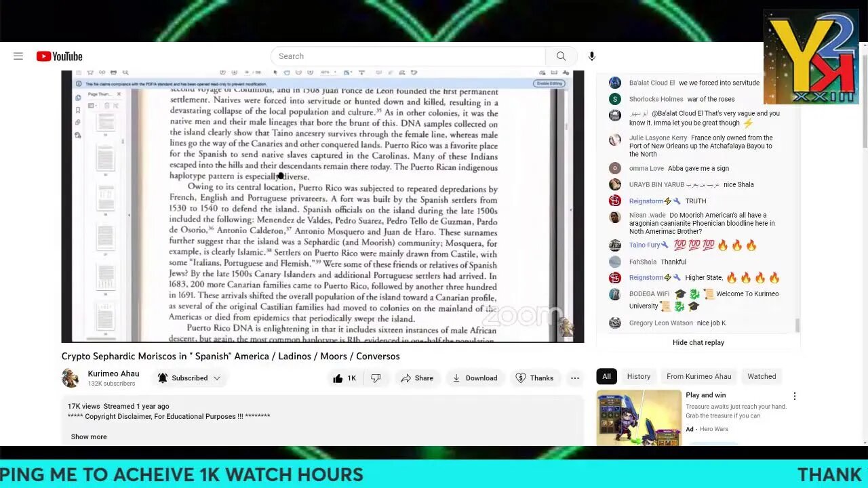Click the video player area
Screen dimensions: 868x488
coord(323,206)
